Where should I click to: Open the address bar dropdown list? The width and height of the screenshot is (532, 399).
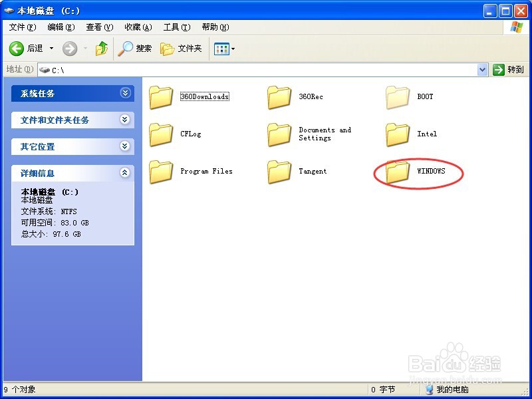pos(482,70)
